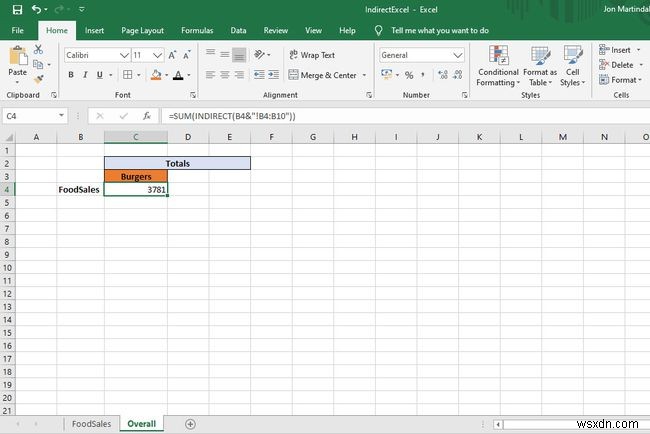
Task: Click column F header
Action: click(x=271, y=137)
